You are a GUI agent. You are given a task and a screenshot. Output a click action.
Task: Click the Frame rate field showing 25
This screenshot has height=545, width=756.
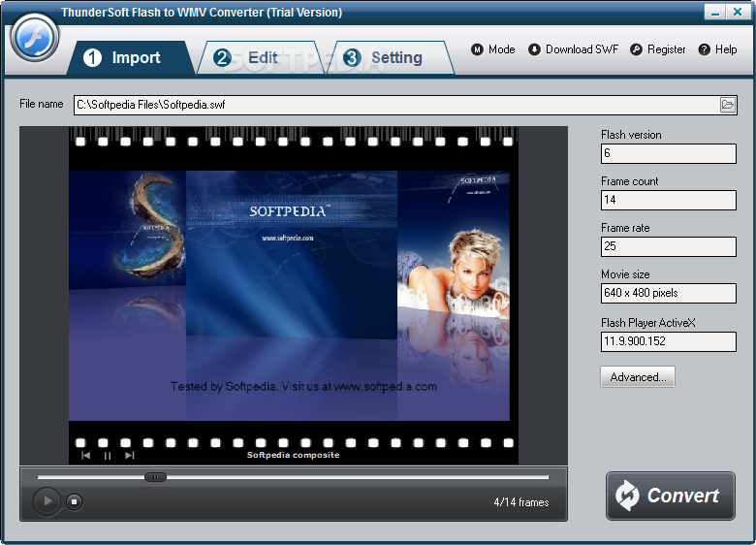coord(668,246)
